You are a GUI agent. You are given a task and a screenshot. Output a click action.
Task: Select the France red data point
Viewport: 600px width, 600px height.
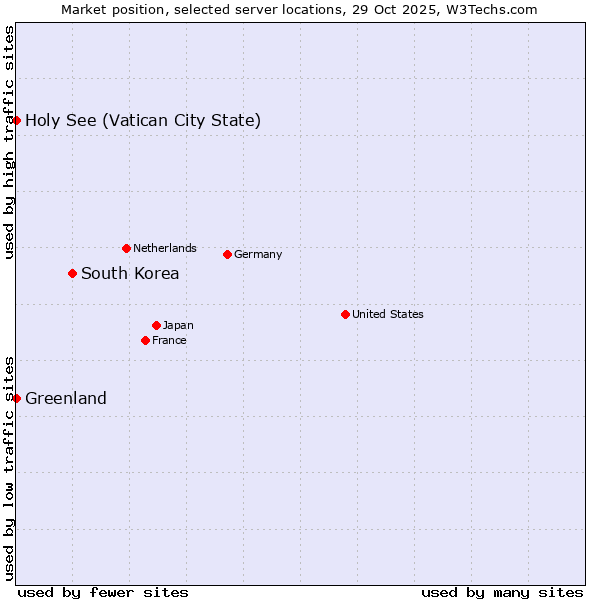point(146,340)
